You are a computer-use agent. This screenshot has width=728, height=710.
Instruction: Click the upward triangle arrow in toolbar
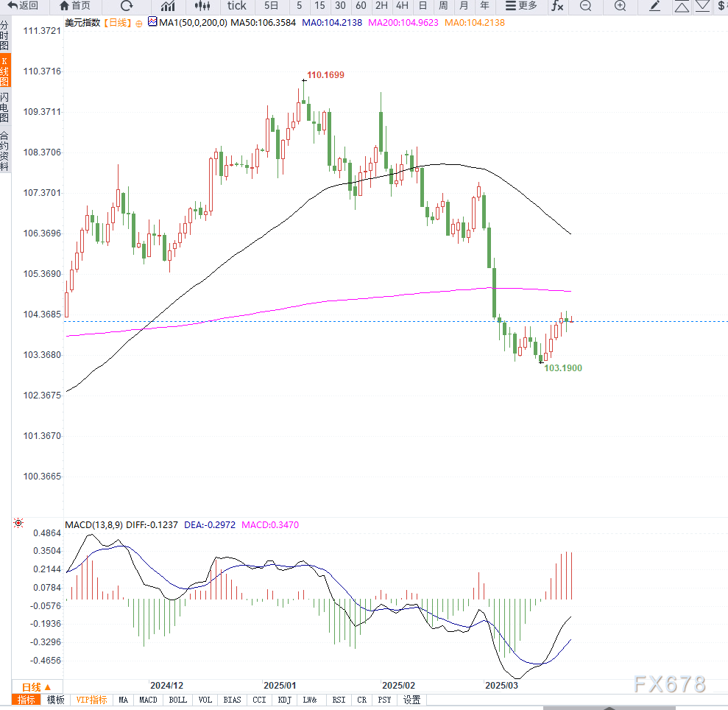pyautogui.click(x=682, y=6)
